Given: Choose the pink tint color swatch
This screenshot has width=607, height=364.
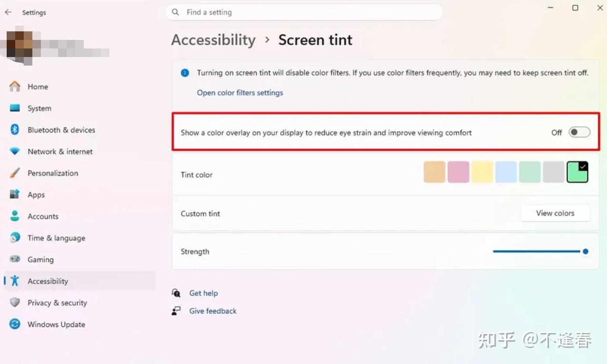Looking at the screenshot, I should (459, 172).
